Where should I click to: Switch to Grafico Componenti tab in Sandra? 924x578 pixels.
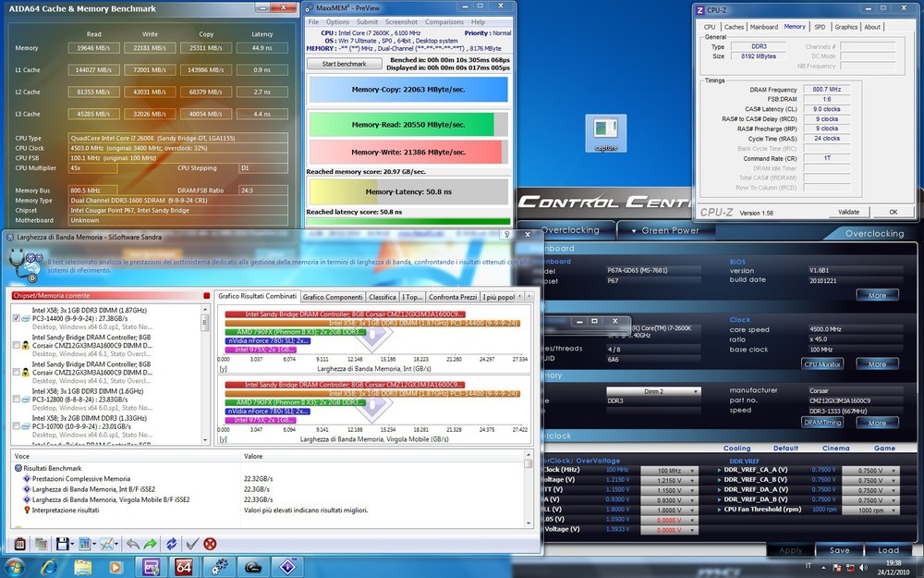coord(333,297)
